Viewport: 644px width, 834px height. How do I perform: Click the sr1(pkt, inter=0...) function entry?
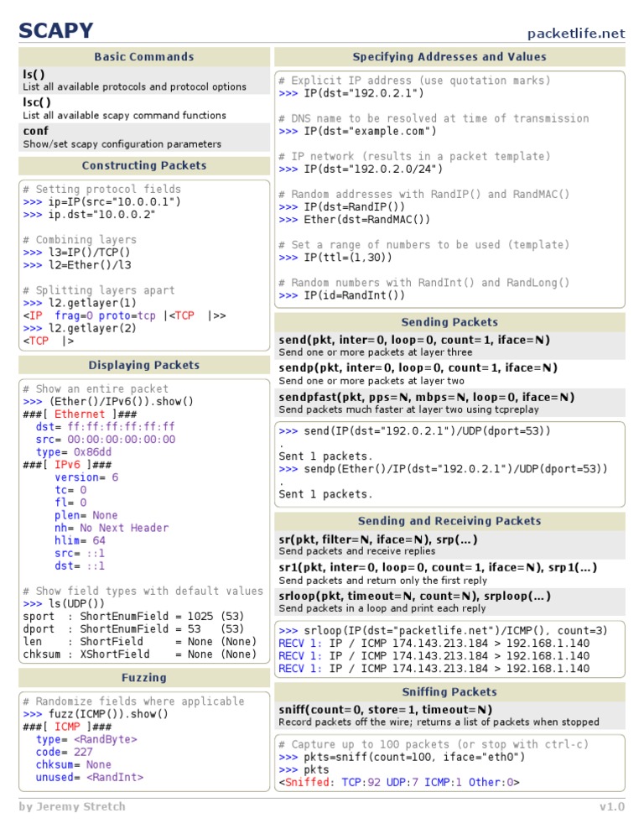coord(450,573)
